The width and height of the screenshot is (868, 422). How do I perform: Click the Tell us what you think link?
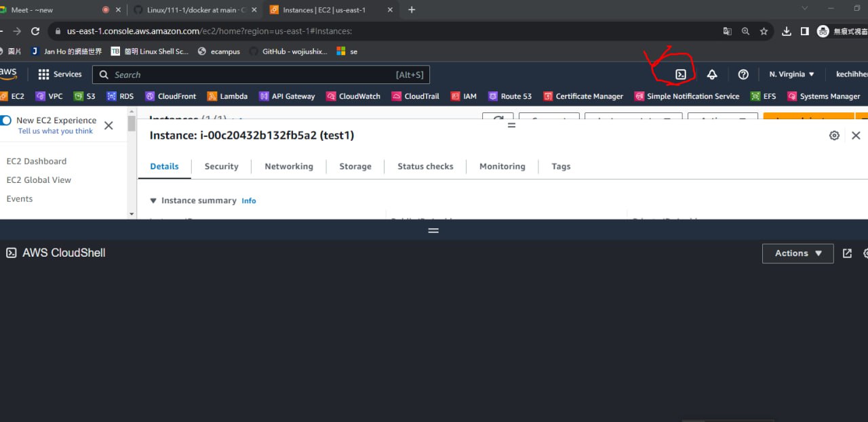click(x=56, y=131)
